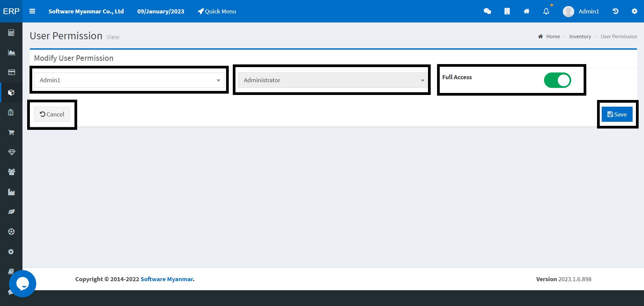This screenshot has width=644, height=306.
Task: Click the ERP logo
Action: point(11,11)
